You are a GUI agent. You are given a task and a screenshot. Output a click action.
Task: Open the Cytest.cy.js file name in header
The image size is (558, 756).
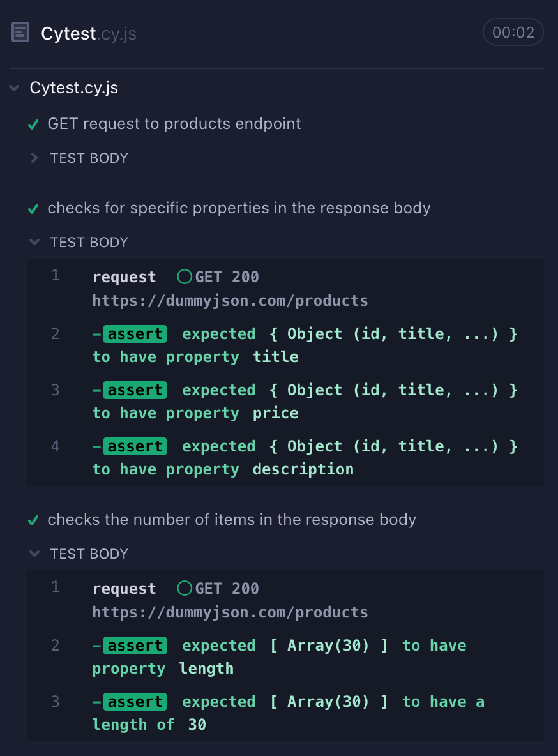89,34
